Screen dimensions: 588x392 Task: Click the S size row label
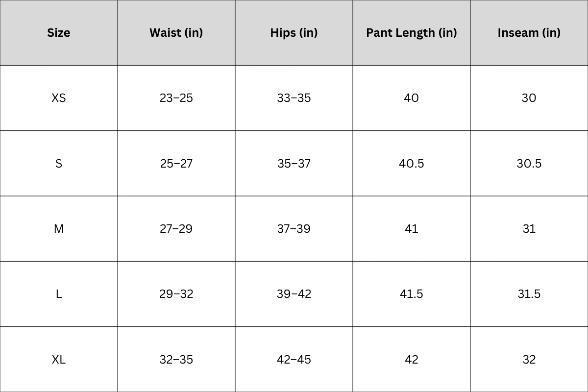(x=59, y=163)
